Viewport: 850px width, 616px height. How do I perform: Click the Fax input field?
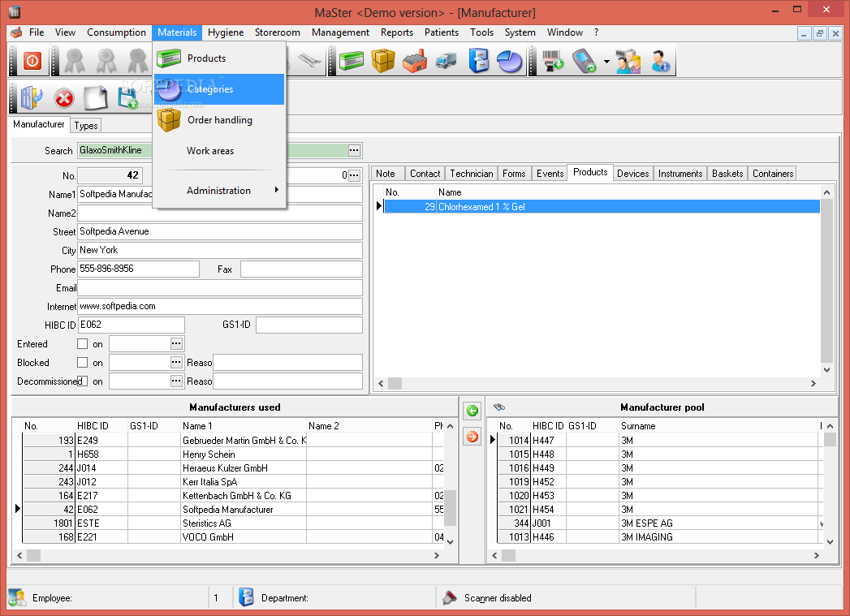[301, 269]
